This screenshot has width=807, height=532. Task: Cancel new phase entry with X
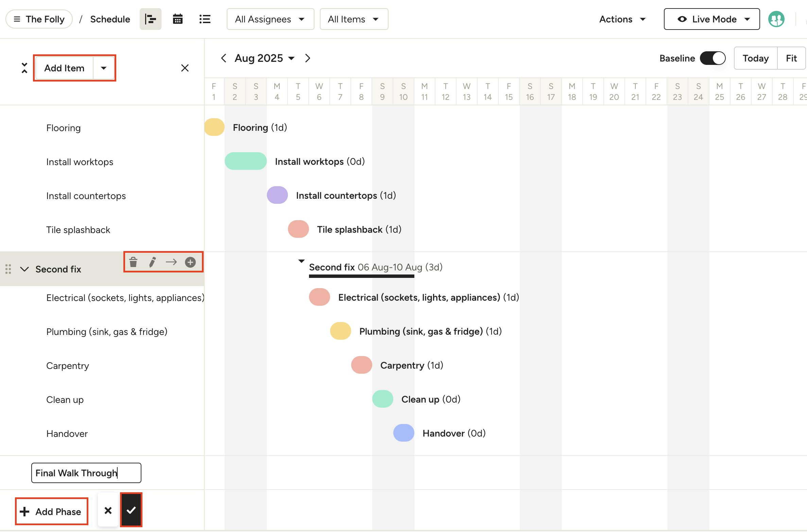(108, 510)
